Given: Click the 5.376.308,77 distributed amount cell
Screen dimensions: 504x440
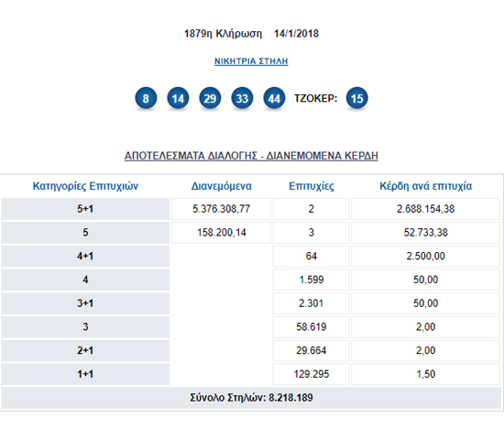Looking at the screenshot, I should (221, 209).
